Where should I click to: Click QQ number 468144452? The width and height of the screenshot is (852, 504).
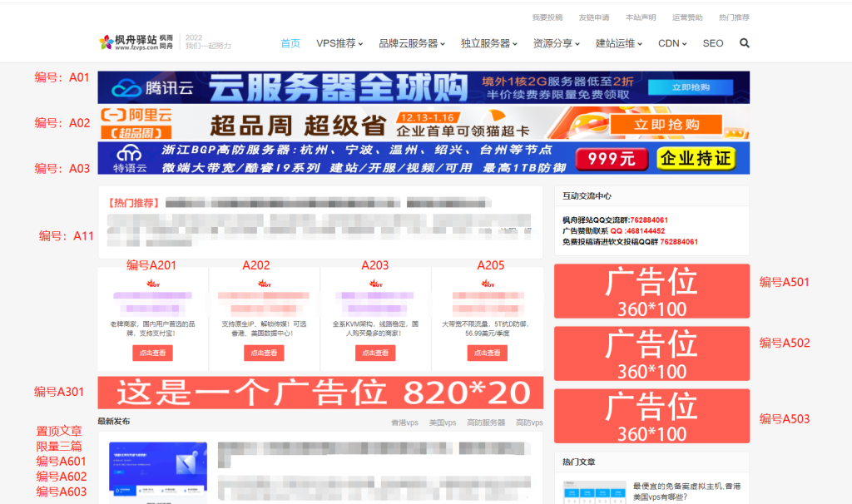click(x=645, y=231)
